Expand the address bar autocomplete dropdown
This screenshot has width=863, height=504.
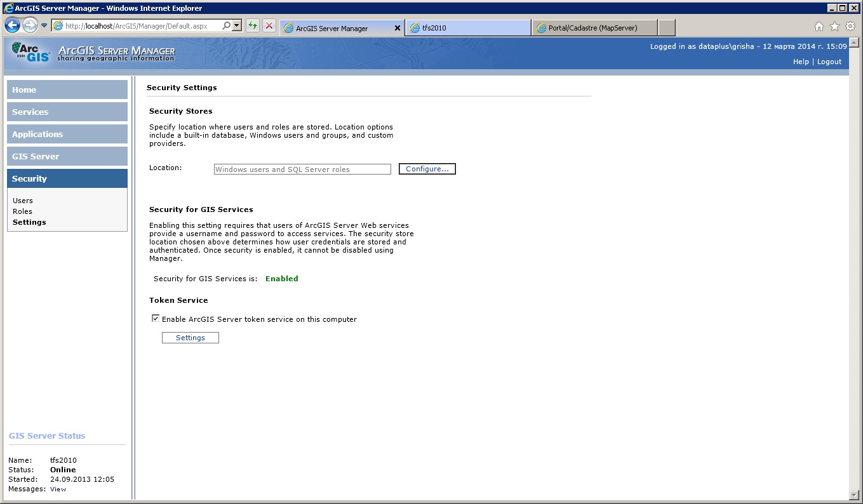pos(237,26)
